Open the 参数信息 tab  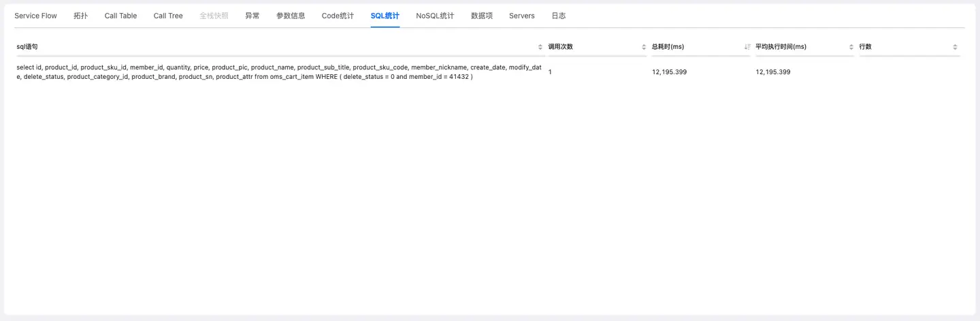[x=291, y=16]
